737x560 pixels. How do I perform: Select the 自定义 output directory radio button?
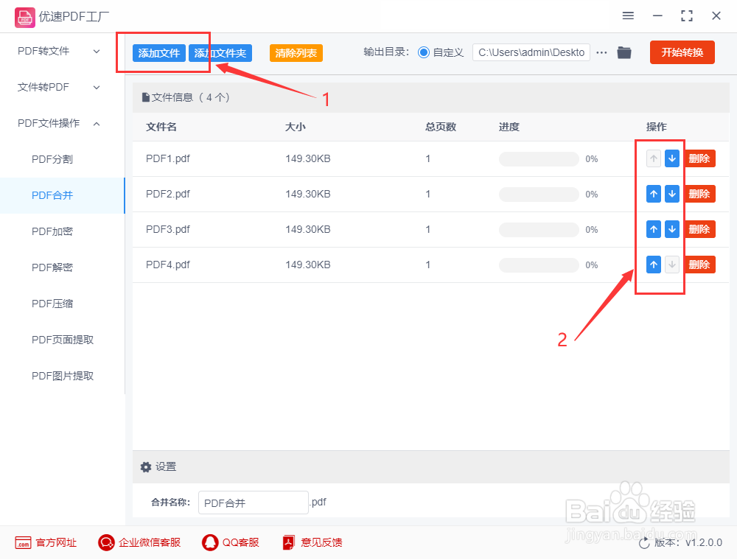click(x=423, y=52)
